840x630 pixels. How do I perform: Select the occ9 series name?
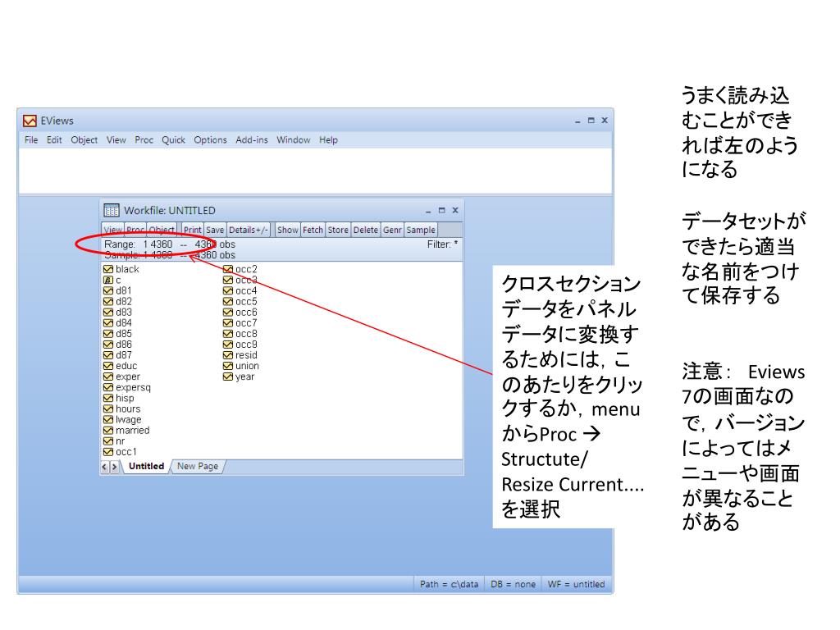246,345
